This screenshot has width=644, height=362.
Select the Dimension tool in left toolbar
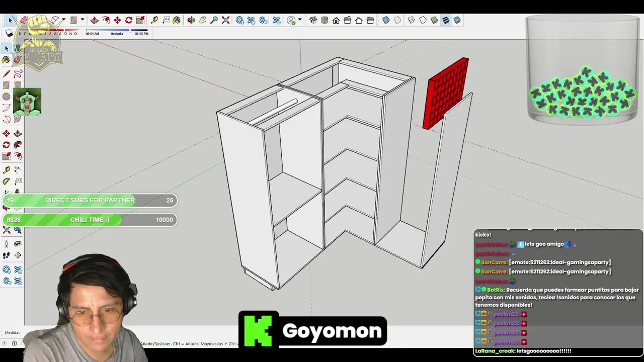click(x=18, y=170)
